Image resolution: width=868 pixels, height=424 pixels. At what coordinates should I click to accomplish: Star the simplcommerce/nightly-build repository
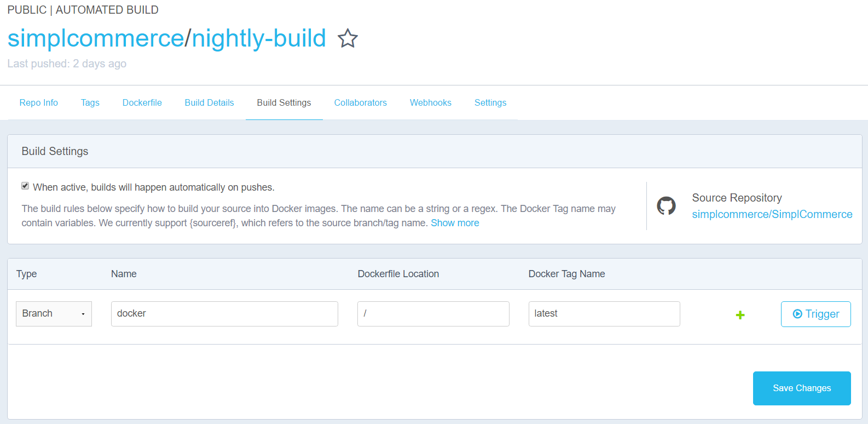tap(348, 38)
